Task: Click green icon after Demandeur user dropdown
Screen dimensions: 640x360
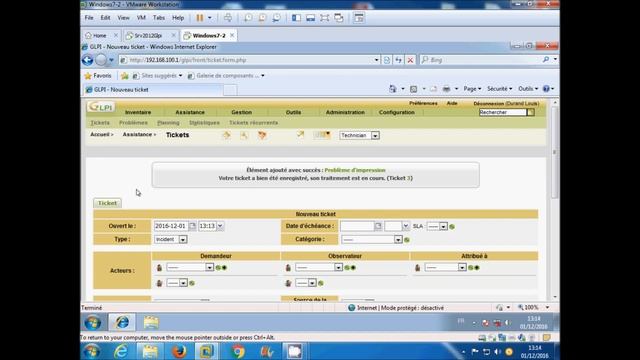Action: pyautogui.click(x=218, y=268)
